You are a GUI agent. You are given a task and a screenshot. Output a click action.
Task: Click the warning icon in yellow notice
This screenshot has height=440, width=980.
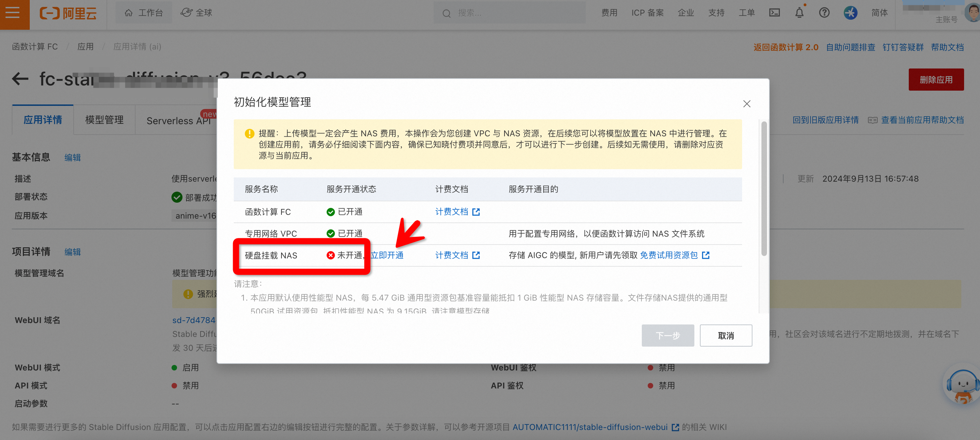[249, 134]
